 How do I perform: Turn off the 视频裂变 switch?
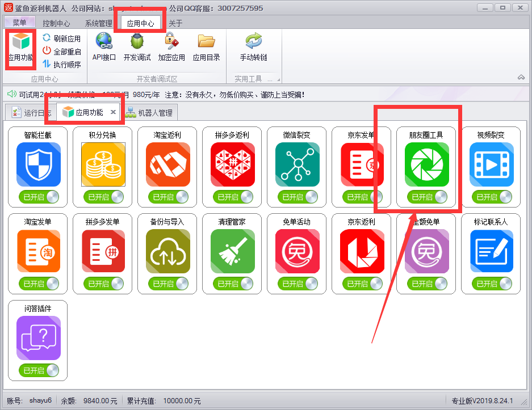[492, 197]
